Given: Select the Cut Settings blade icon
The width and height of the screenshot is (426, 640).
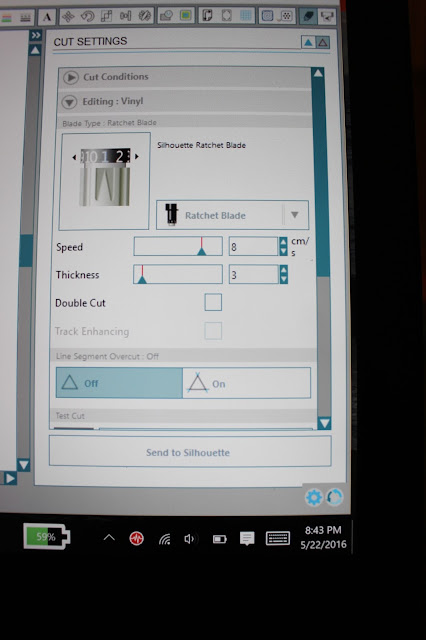Looking at the screenshot, I should click(309, 16).
